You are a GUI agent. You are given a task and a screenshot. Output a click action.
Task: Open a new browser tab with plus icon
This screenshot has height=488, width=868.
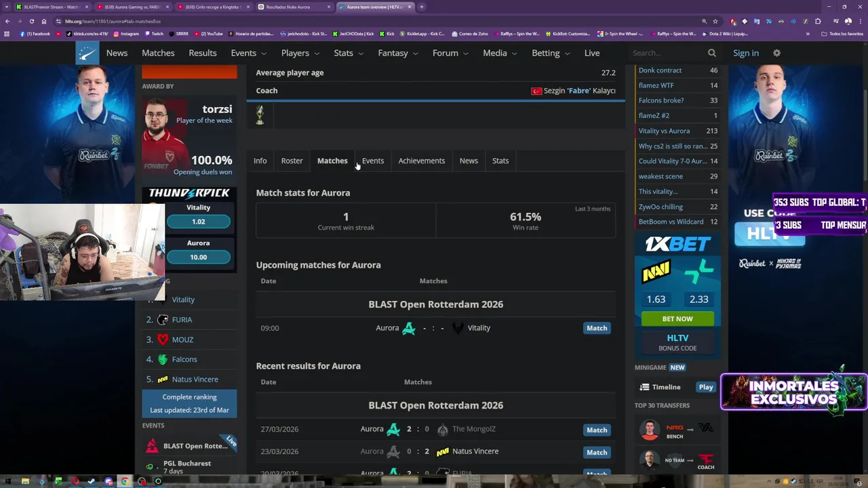[x=421, y=7]
